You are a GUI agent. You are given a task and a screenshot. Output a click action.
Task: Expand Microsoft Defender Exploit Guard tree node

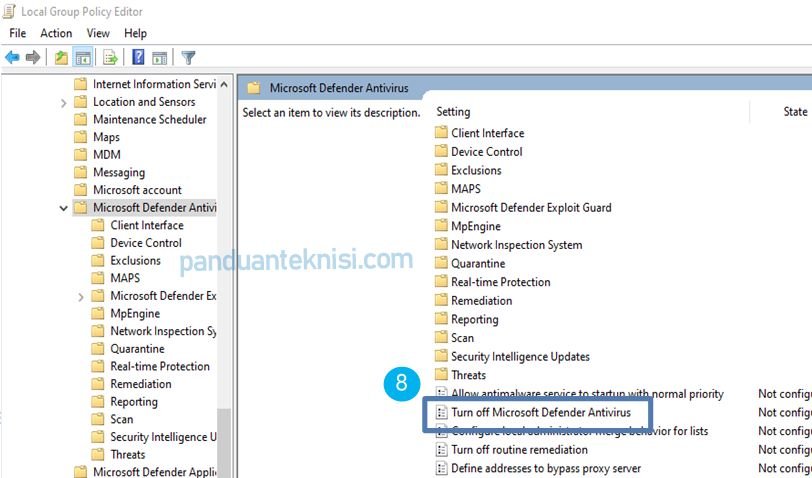tap(80, 297)
